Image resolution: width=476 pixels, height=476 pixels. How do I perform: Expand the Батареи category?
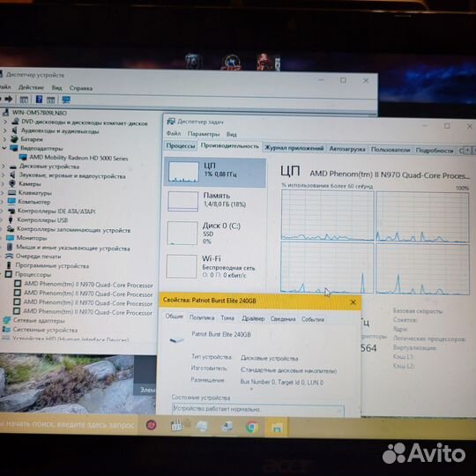click(5, 139)
